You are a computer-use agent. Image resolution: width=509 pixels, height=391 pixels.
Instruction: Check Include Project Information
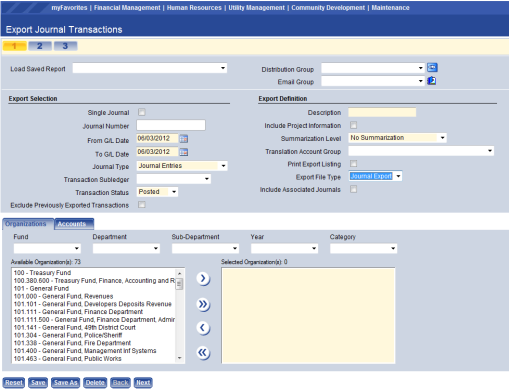[x=353, y=125]
